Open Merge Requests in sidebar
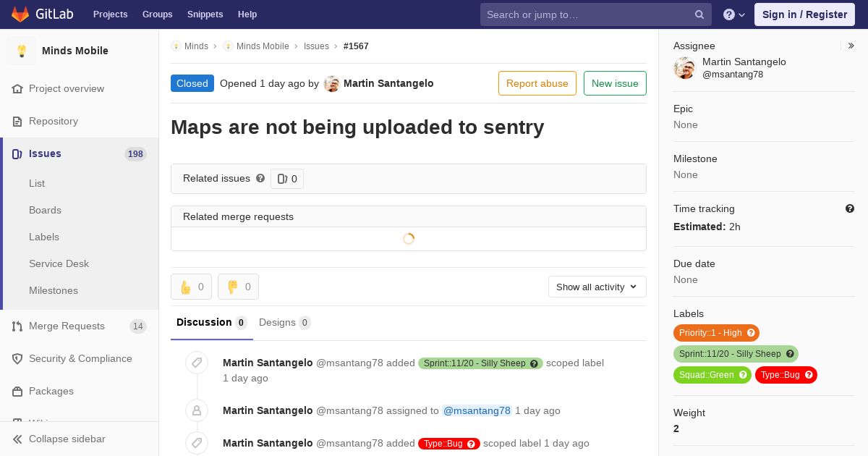Screen dimensions: 868x456 pyautogui.click(x=67, y=326)
